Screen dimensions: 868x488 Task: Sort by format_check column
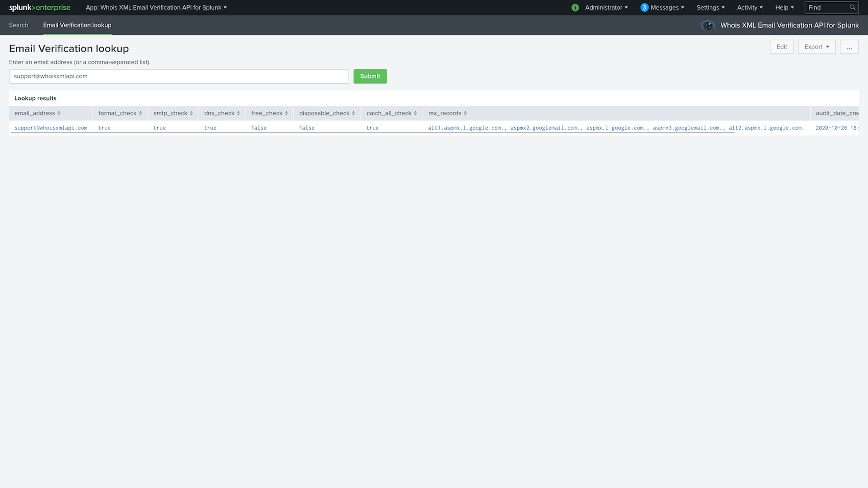[x=120, y=113]
